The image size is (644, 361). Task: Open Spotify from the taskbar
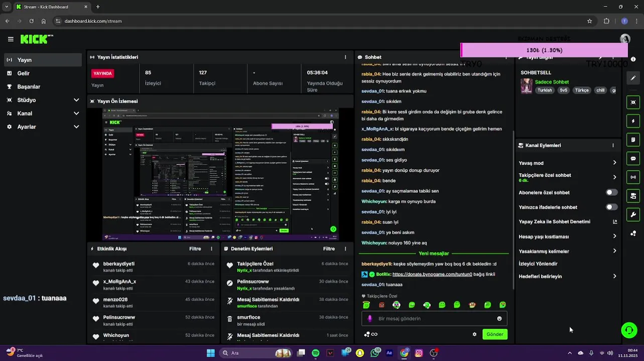pyautogui.click(x=315, y=353)
